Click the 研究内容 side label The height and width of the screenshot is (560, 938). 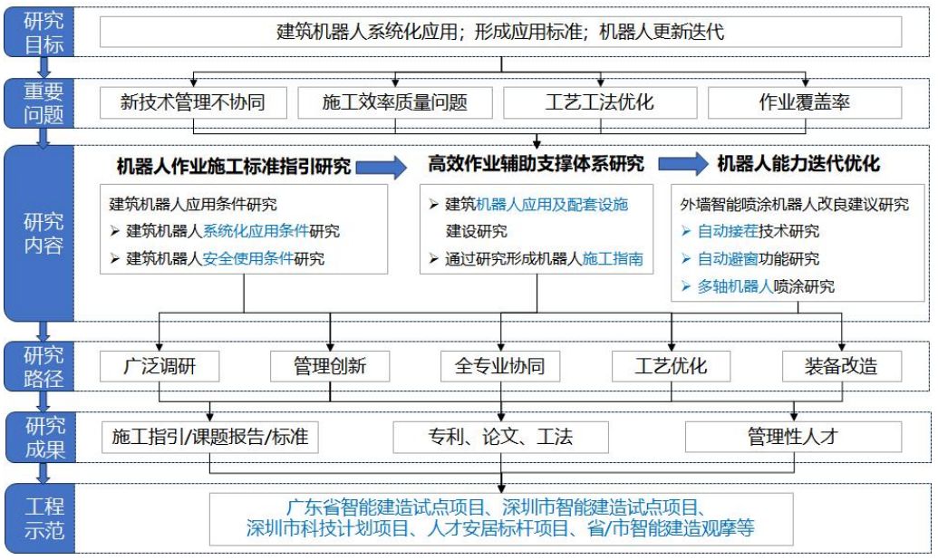pos(40,234)
